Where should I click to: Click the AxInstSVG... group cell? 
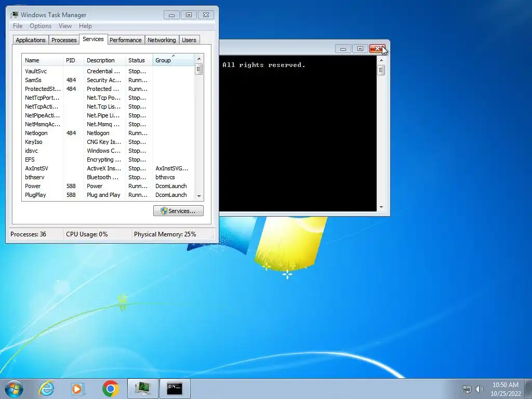(x=171, y=168)
